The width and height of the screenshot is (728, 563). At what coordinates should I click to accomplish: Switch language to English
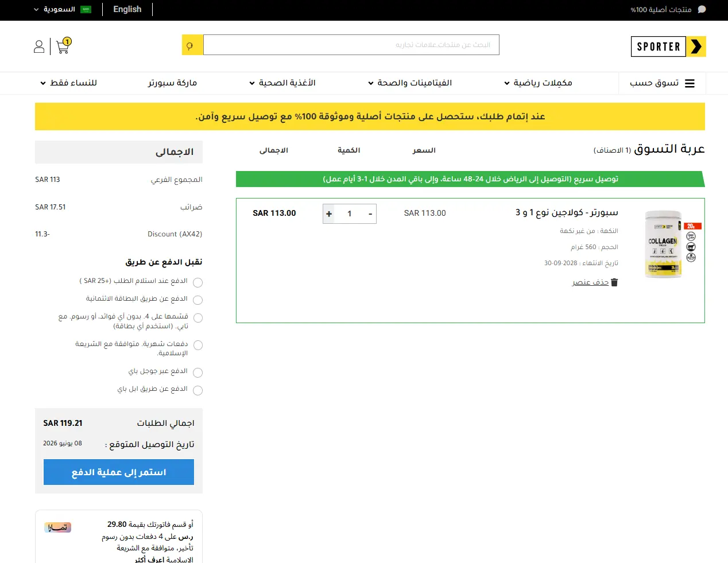pyautogui.click(x=127, y=9)
